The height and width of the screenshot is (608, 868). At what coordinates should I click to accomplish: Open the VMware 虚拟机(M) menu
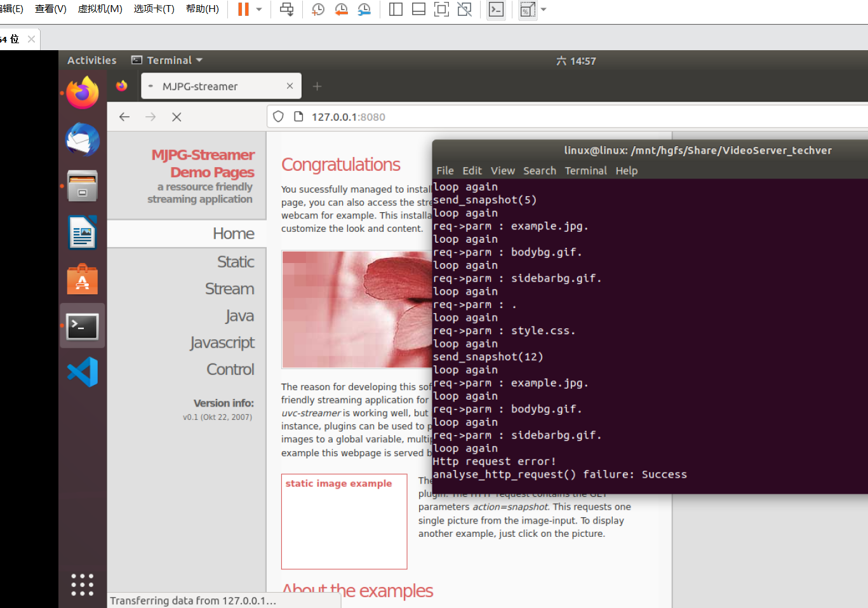pos(100,9)
